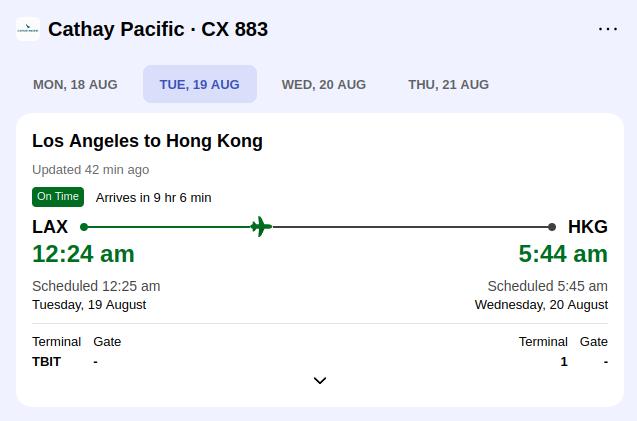Click the Cathay Pacific CX 883 title

[158, 29]
